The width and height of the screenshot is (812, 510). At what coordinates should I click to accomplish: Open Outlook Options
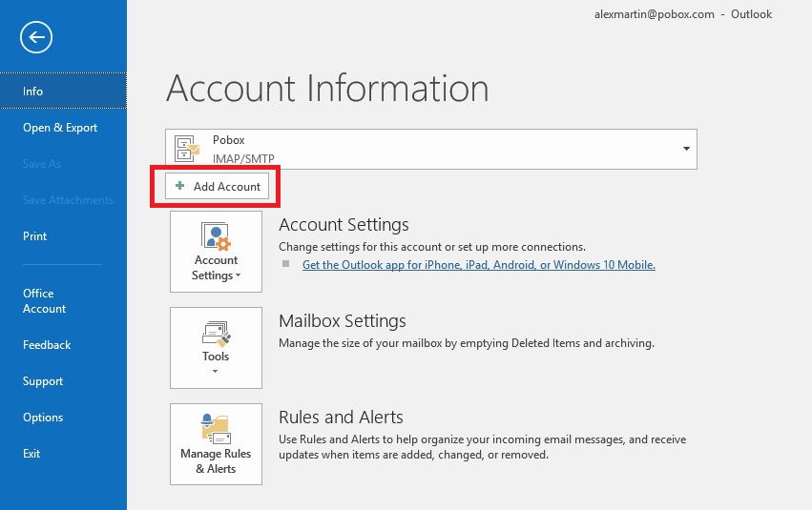click(43, 418)
